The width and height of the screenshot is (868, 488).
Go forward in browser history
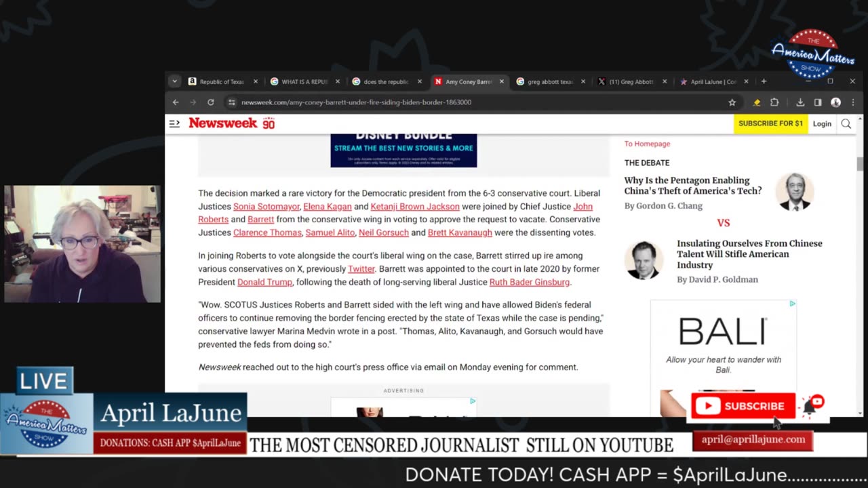(x=193, y=102)
